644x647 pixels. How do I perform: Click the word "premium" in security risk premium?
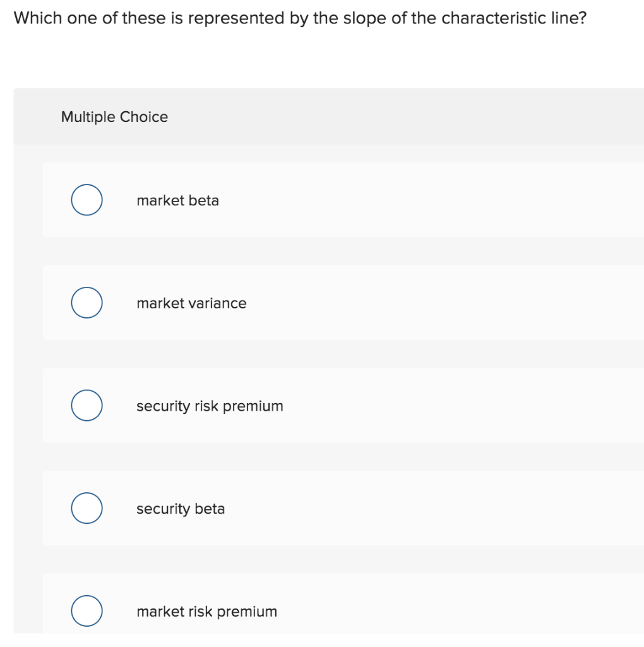253,407
